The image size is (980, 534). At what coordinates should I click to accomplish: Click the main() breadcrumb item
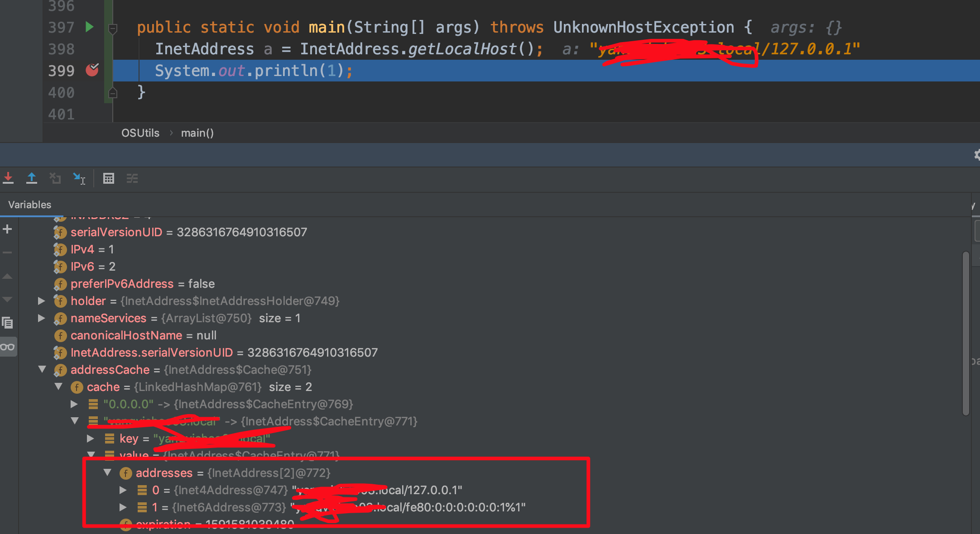pyautogui.click(x=197, y=133)
